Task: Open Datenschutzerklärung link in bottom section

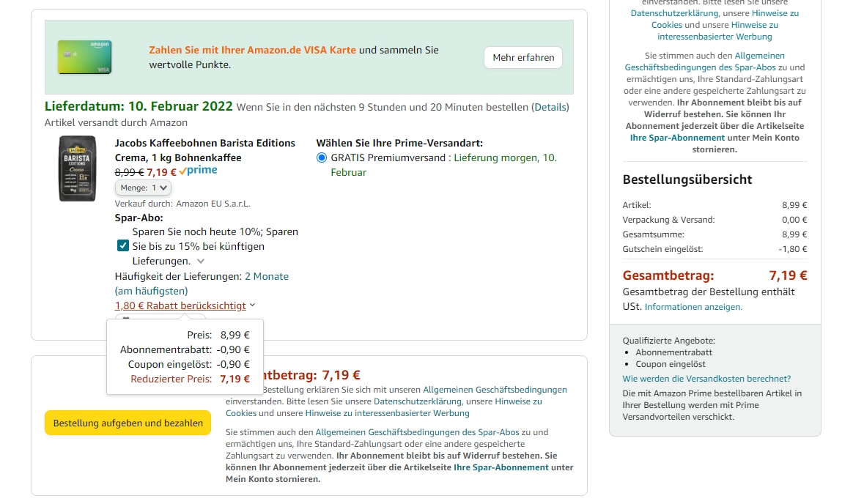Action: (x=417, y=401)
